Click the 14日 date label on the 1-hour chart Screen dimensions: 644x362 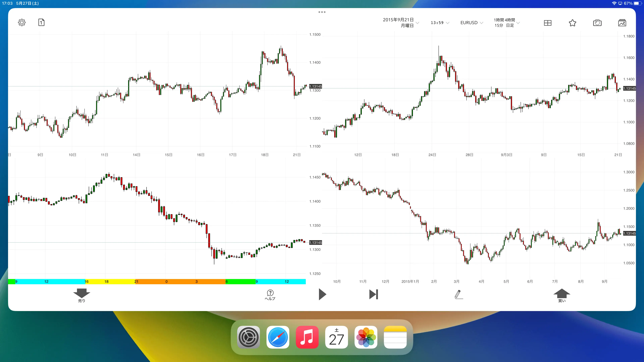pos(137,155)
